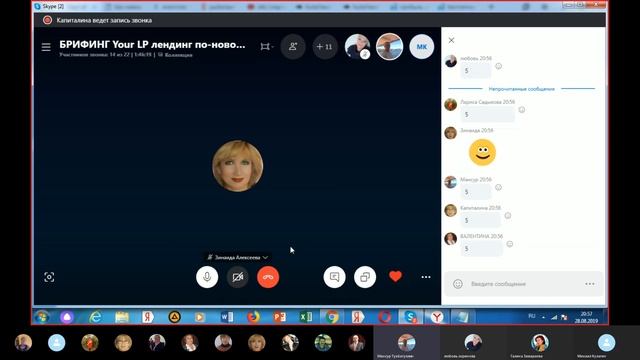Take a call snapshot
640x360 pixels.
coord(49,277)
